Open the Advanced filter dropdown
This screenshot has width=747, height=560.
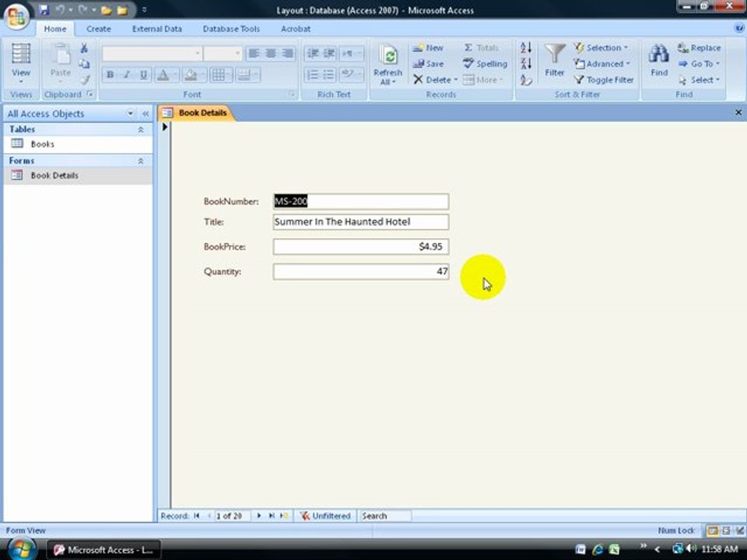pos(602,64)
